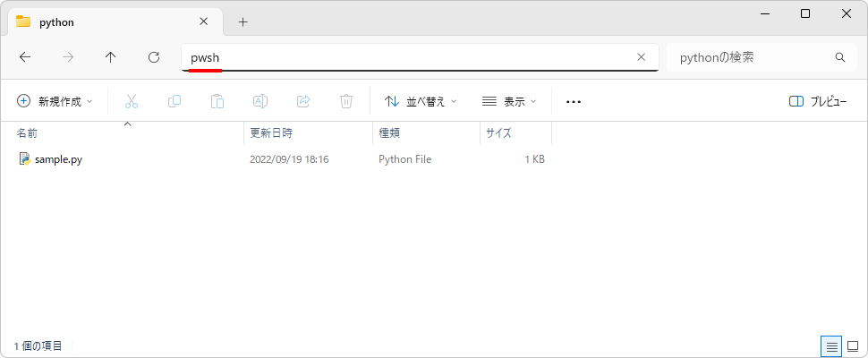The image size is (868, 358).
Task: Click the Copy icon
Action: 174,101
